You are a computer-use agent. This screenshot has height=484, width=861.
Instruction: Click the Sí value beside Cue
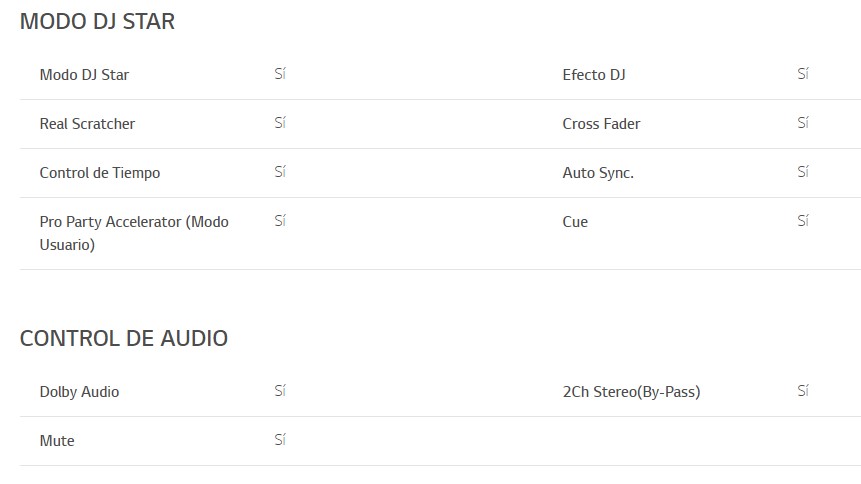tap(803, 220)
